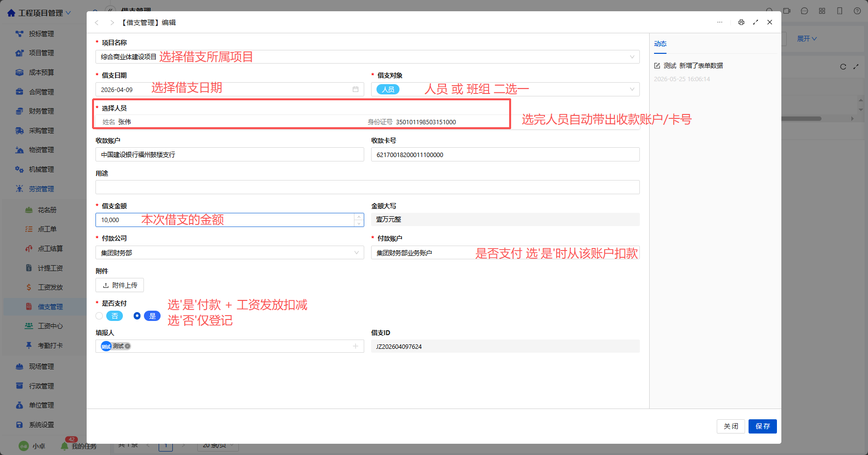Click the 现场管理 sidebar icon
Screen dimensions: 868x455
20,366
